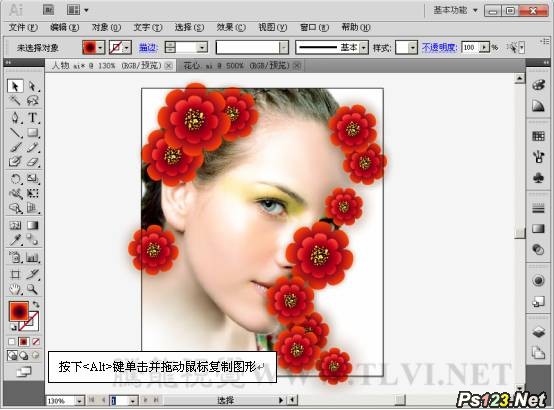Pick the Eyedropper tool
Viewport: 554px width, 410px height.
[x=15, y=240]
